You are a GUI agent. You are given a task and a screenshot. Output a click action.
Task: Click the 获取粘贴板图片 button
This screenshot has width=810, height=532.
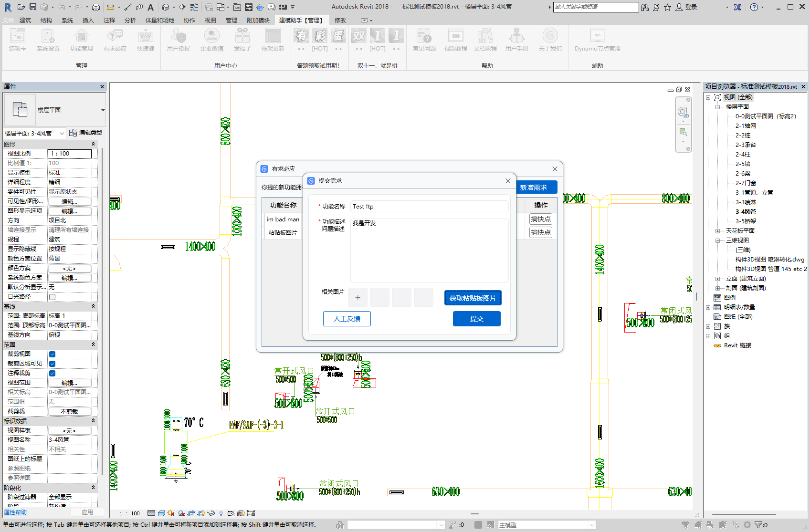click(x=473, y=298)
